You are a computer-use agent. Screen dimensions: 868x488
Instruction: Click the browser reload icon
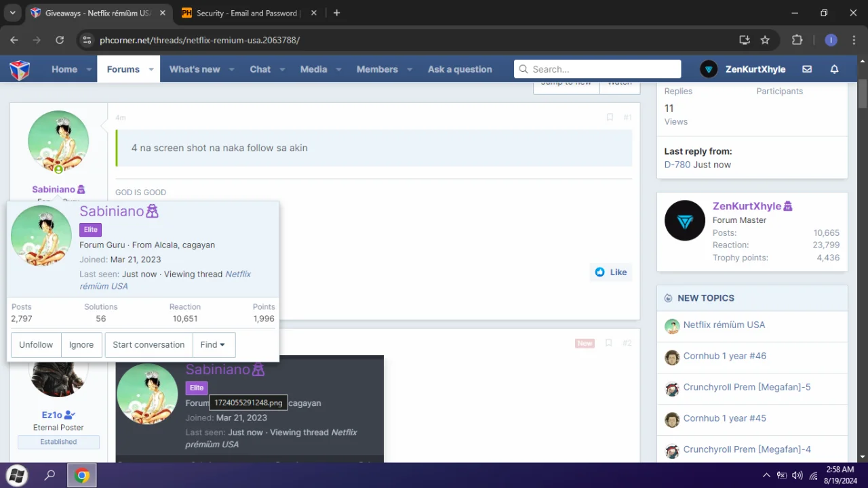tap(60, 40)
